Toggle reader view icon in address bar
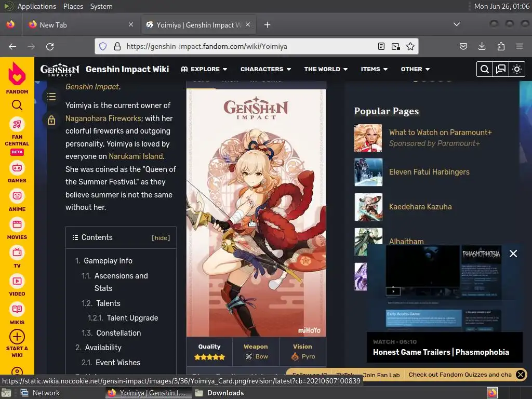The image size is (532, 399). click(381, 46)
